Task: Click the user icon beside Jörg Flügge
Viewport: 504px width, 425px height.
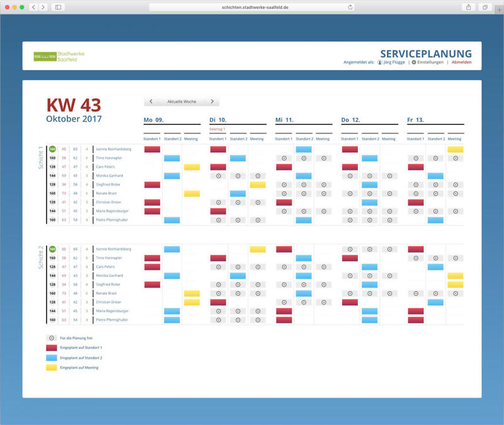Action: (380, 62)
